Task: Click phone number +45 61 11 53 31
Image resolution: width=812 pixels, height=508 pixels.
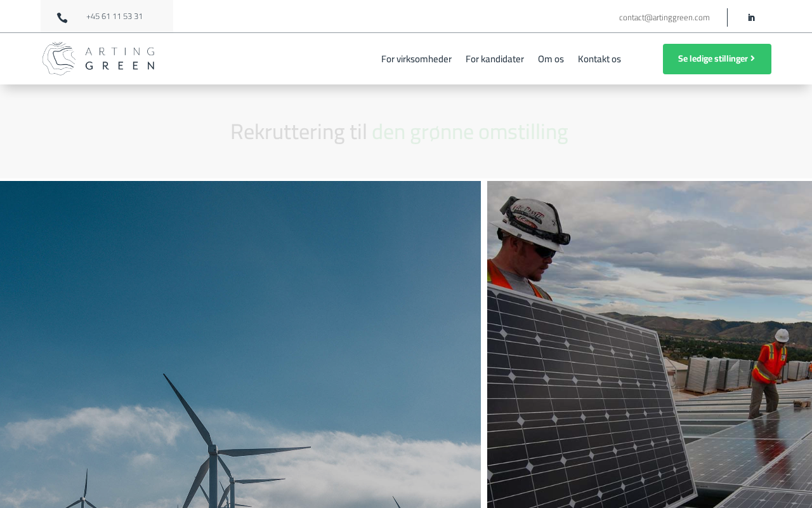Action: coord(114,17)
